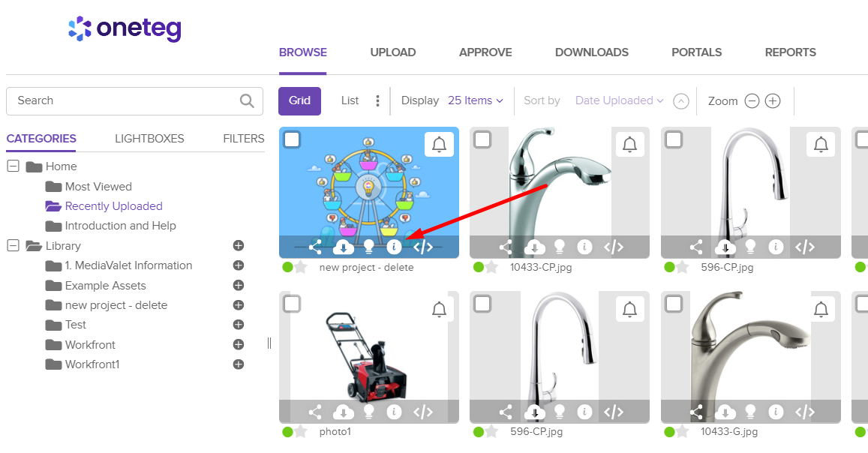Download the photo1 asset
868x453 pixels.
coord(343,412)
